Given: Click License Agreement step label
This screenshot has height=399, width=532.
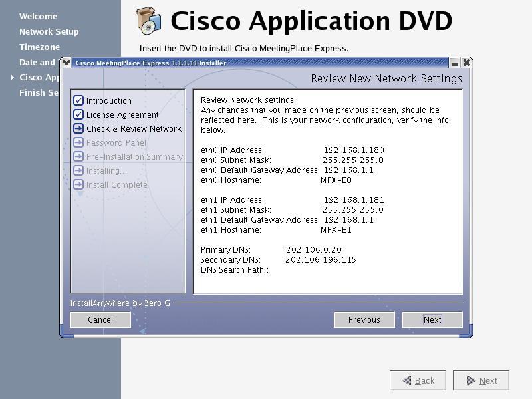Looking at the screenshot, I should [x=122, y=114].
